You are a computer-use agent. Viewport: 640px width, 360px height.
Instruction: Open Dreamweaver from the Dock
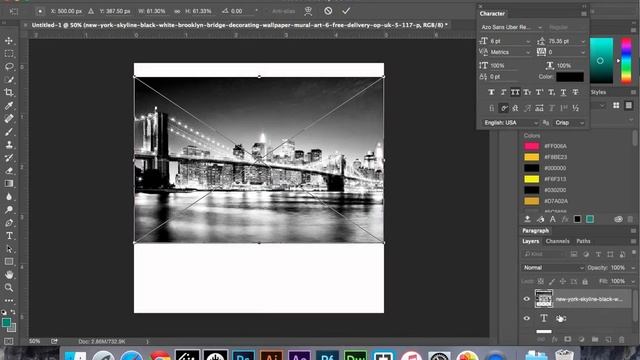pos(356,355)
